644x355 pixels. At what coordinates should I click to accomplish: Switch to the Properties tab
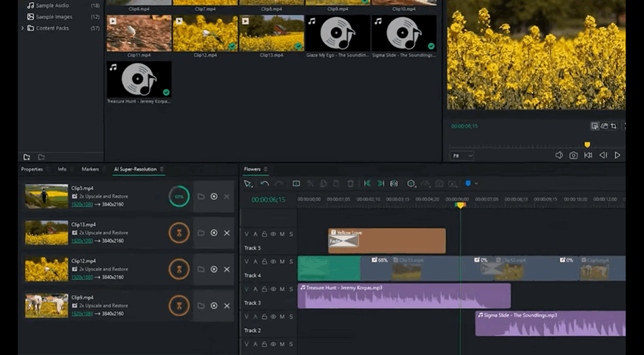point(32,169)
